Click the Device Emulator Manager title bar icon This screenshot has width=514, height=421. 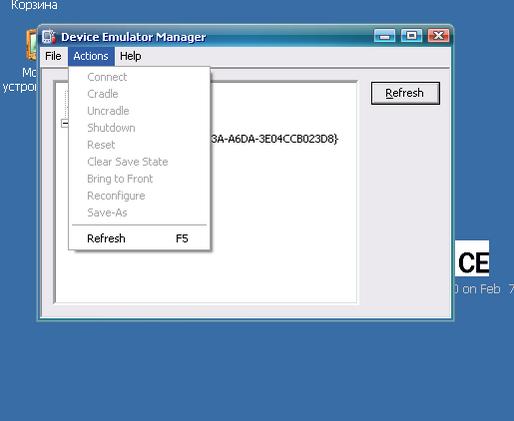click(49, 36)
